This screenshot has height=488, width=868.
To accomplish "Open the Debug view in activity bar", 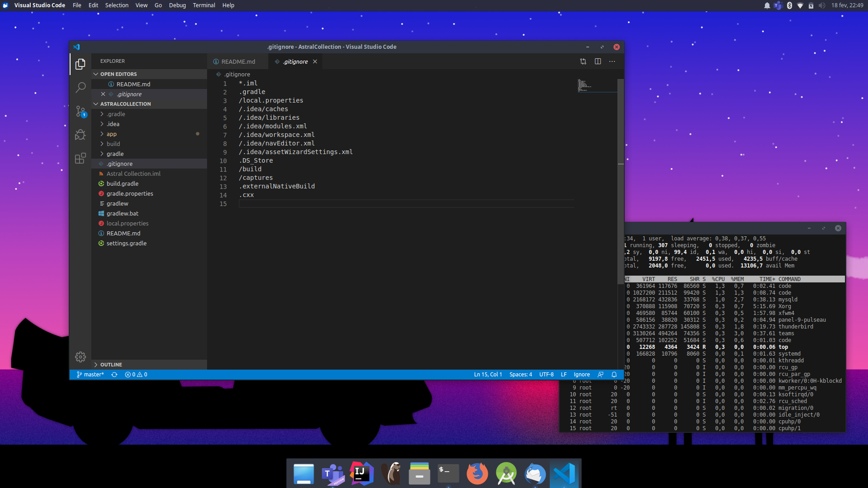I will [x=80, y=135].
